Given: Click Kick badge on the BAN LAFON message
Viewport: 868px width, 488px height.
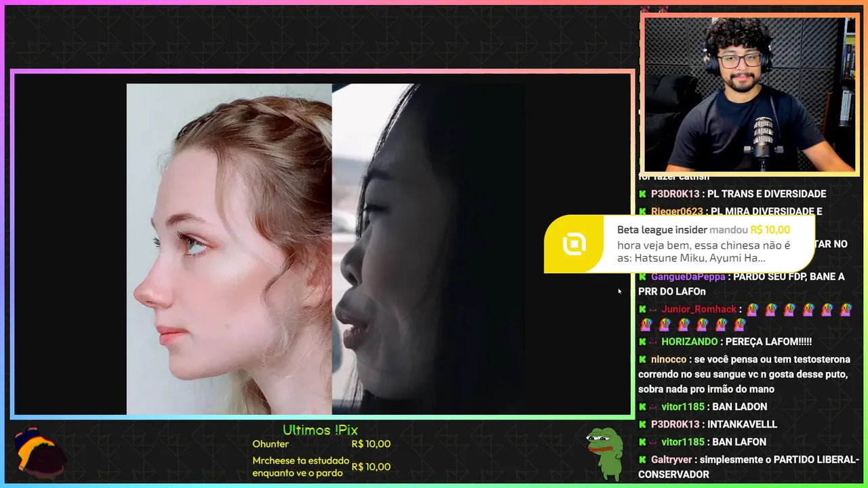Looking at the screenshot, I should pos(642,442).
